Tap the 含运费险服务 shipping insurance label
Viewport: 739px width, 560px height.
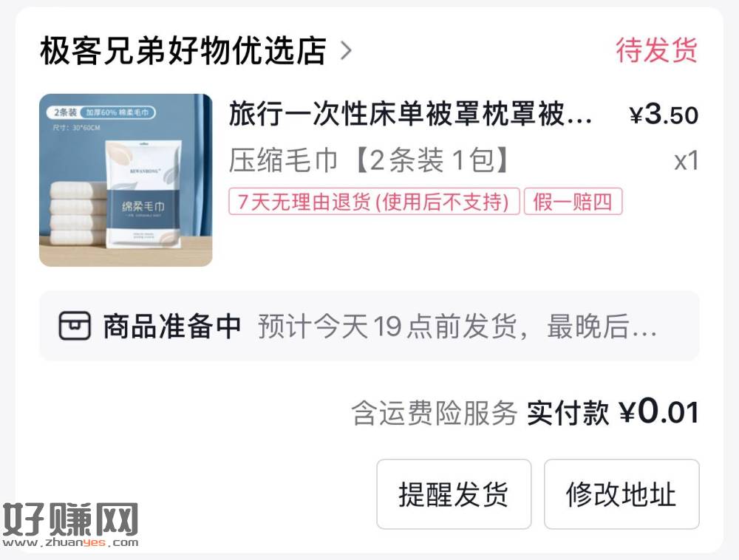pos(434,414)
